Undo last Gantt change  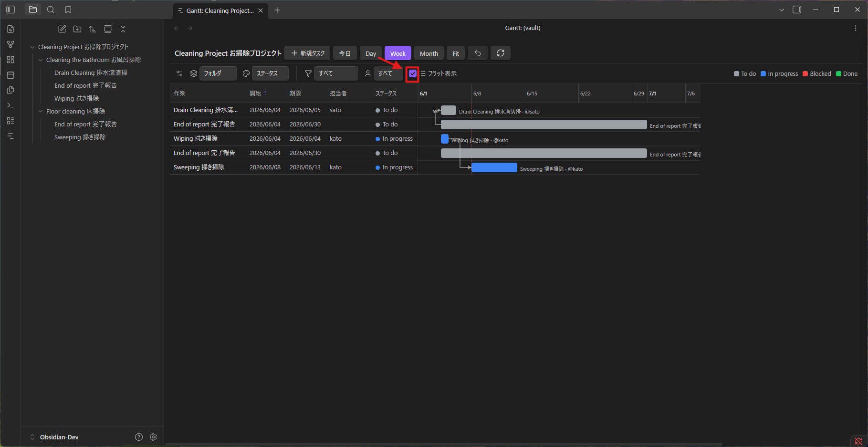click(478, 53)
